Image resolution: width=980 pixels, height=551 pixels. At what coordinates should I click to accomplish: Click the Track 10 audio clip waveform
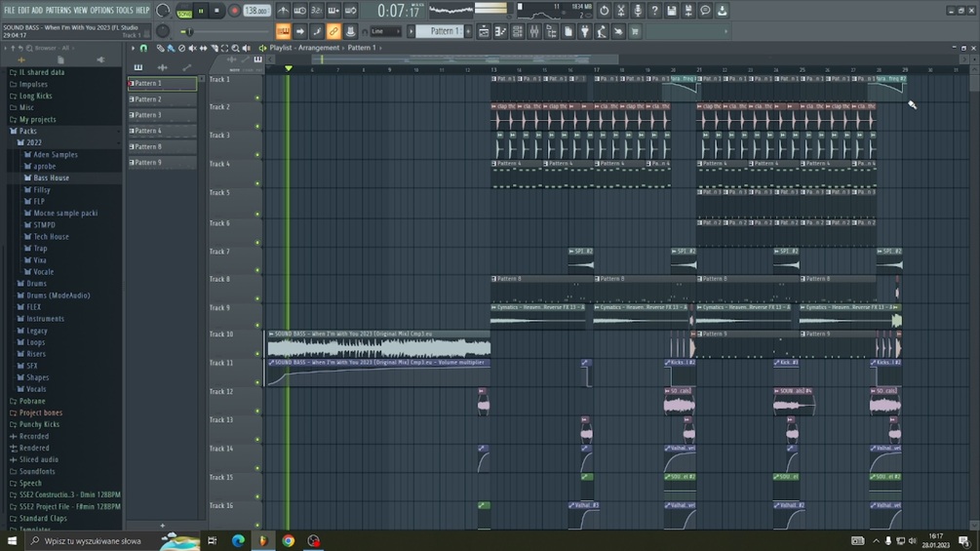(x=378, y=347)
